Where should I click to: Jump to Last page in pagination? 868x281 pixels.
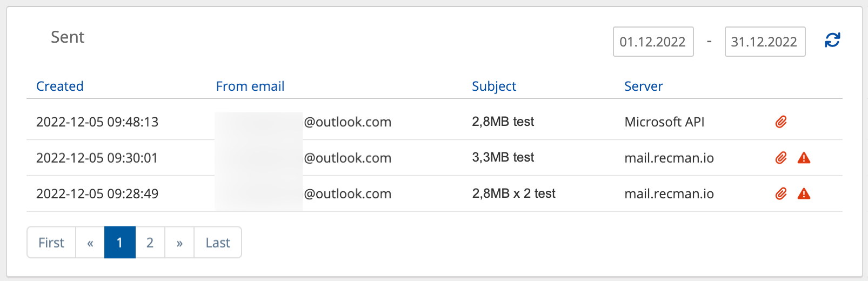218,243
